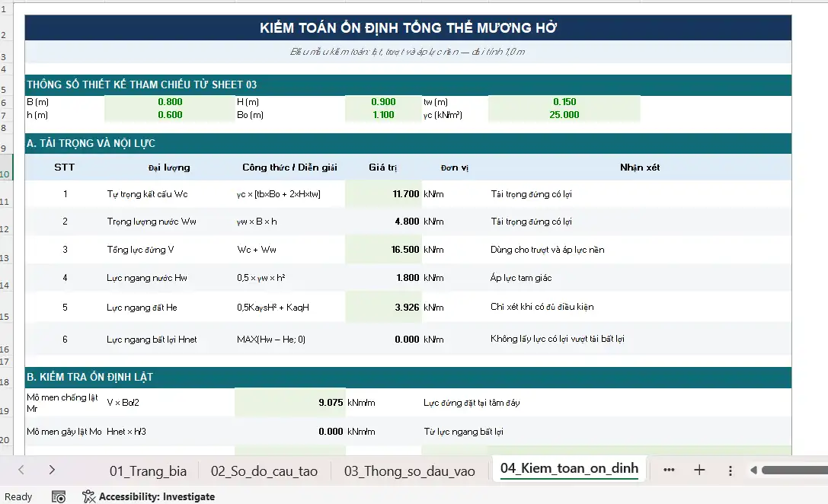Select row 5 header
Screen dimensions: 828x504
[x=6, y=85]
